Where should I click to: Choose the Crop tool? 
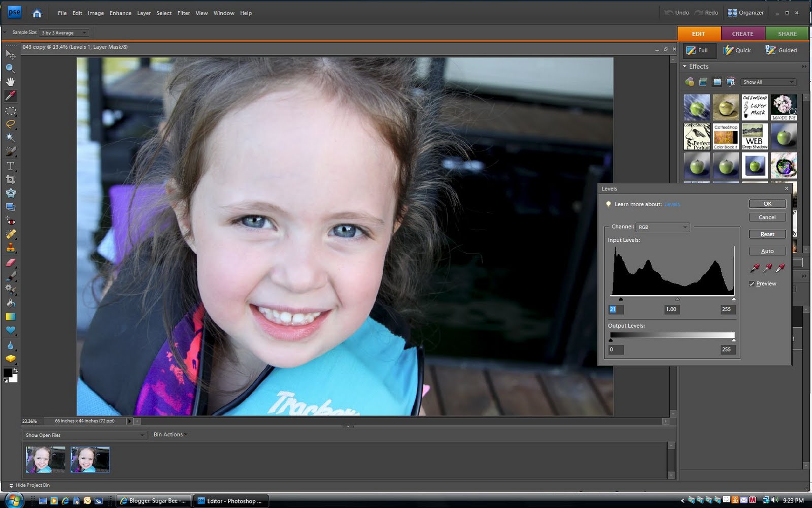pos(10,179)
